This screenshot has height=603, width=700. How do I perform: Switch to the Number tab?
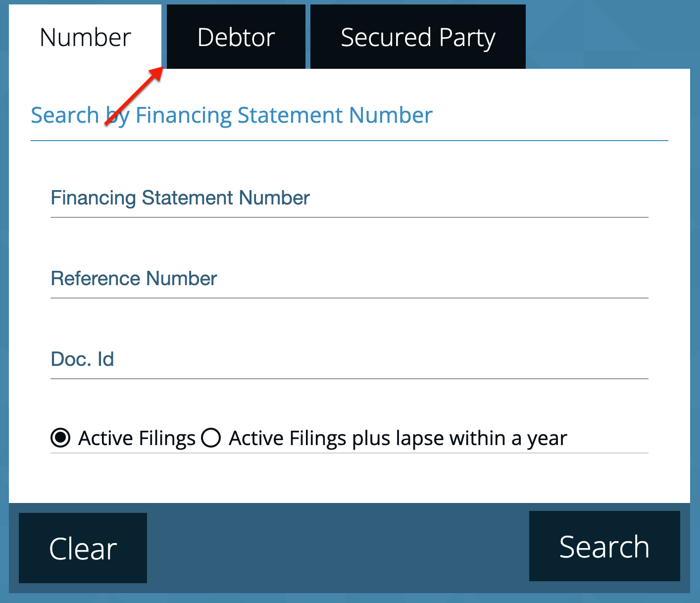(x=85, y=37)
